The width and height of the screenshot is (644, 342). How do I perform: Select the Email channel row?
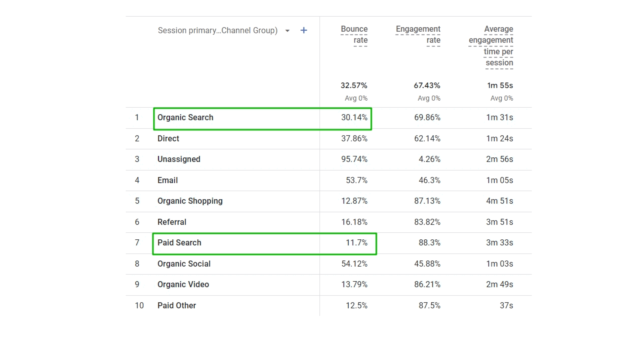click(168, 180)
